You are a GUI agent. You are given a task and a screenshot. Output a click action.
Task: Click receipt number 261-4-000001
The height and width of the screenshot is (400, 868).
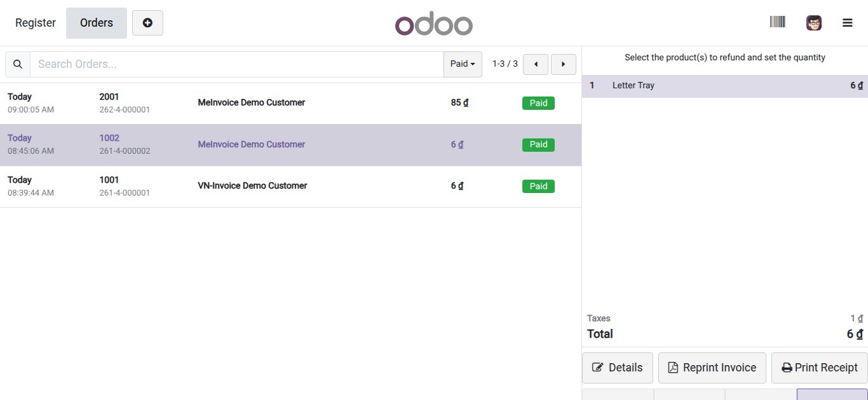[125, 193]
